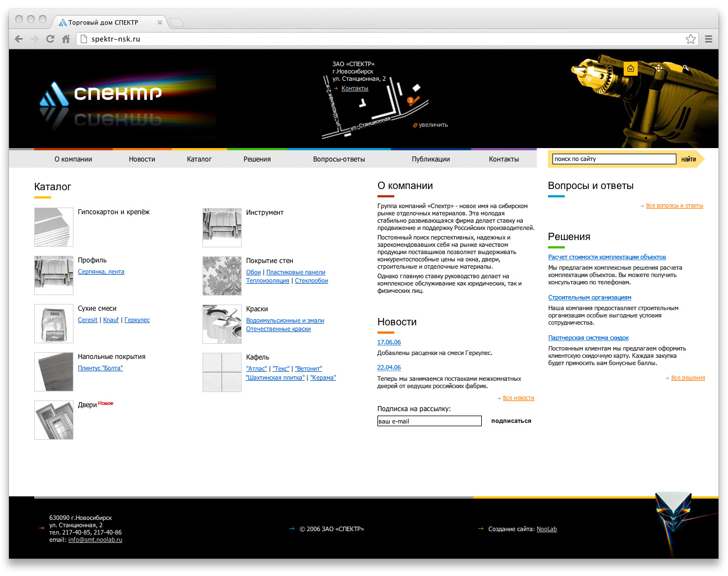The width and height of the screenshot is (728, 576).
Task: Open Все вопросы и ответы link
Action: tap(674, 206)
